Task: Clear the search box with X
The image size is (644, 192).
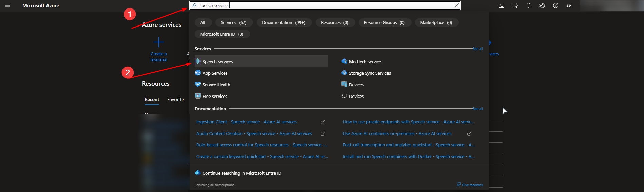Action: tap(457, 5)
